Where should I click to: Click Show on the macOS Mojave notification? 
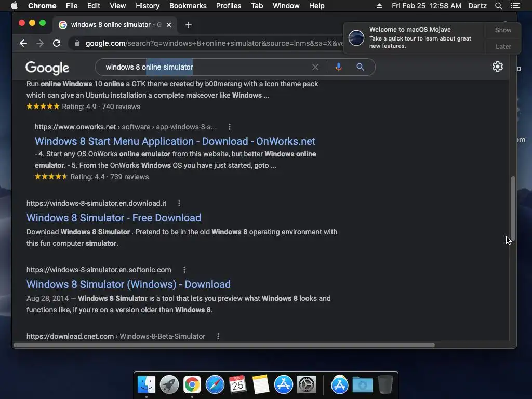pos(503,30)
